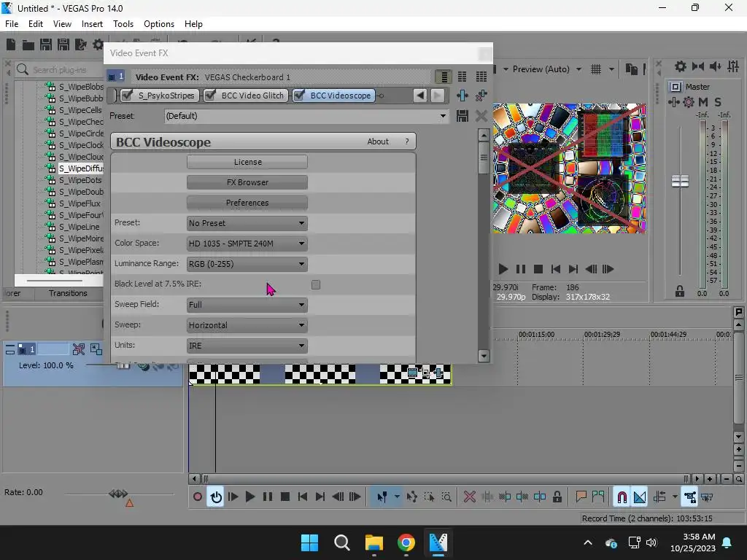Open File Explorer from the taskbar
The height and width of the screenshot is (560, 747).
(x=374, y=542)
